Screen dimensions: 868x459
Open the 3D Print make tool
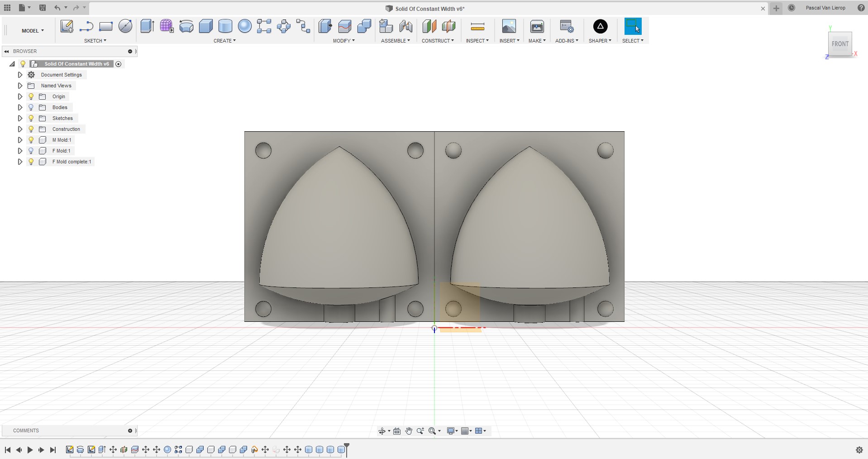(537, 26)
